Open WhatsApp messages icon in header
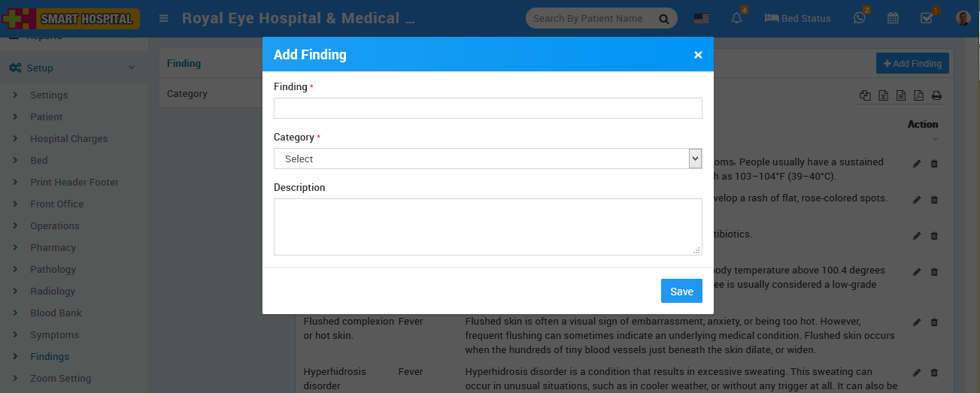 tap(860, 18)
